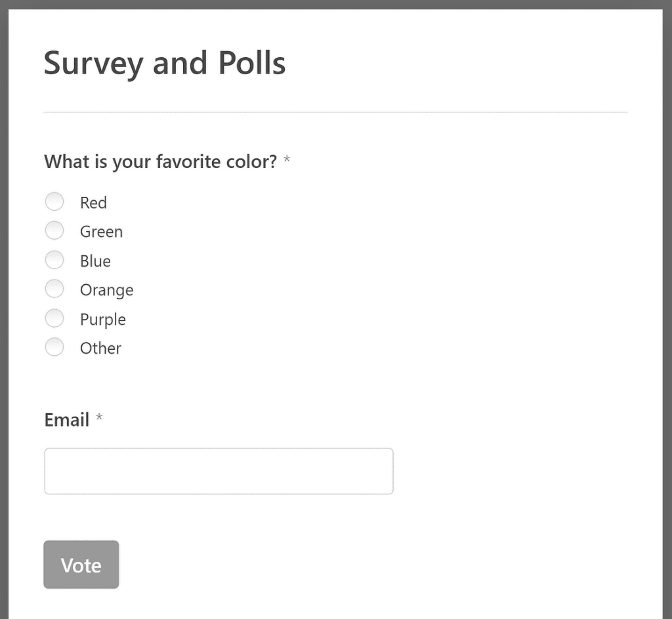Click the divider line under the heading
The width and height of the screenshot is (672, 619).
click(x=335, y=112)
